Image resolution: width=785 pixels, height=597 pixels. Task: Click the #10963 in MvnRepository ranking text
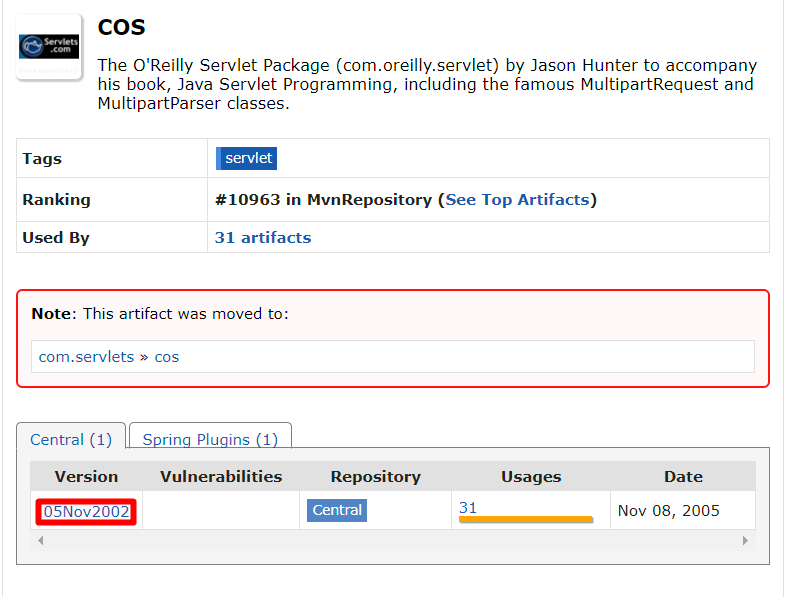coord(323,200)
